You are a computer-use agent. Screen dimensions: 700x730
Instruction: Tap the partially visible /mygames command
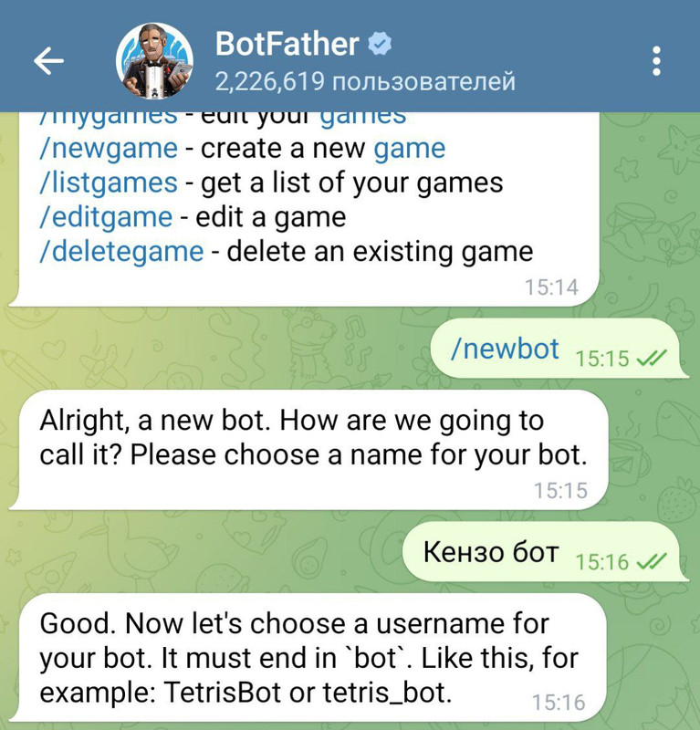[x=109, y=117]
